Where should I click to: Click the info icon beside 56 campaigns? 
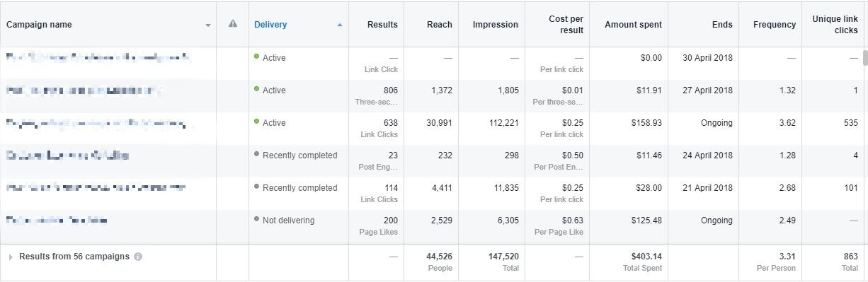[x=138, y=257]
